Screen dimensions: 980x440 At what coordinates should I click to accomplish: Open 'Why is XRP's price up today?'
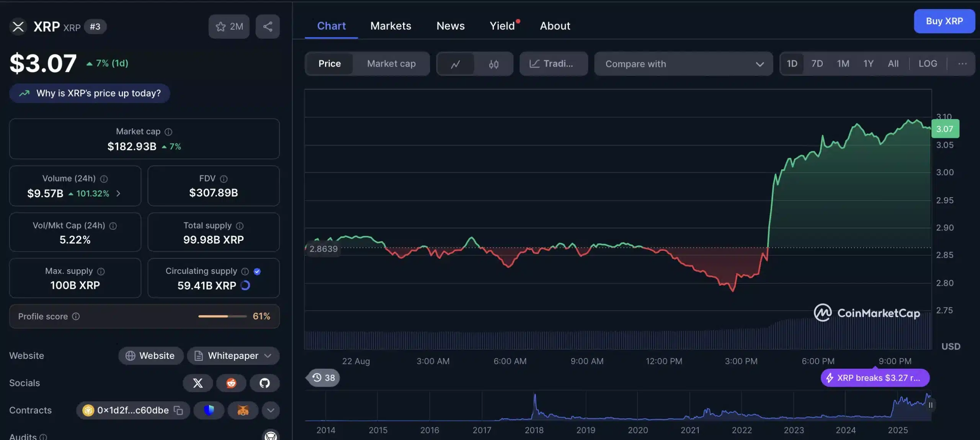pyautogui.click(x=90, y=93)
